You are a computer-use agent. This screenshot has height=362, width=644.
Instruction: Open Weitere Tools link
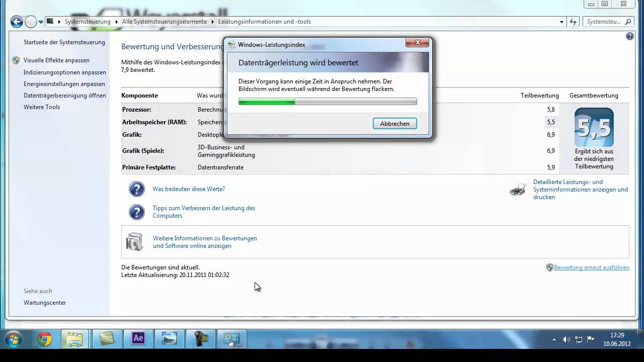click(x=42, y=107)
